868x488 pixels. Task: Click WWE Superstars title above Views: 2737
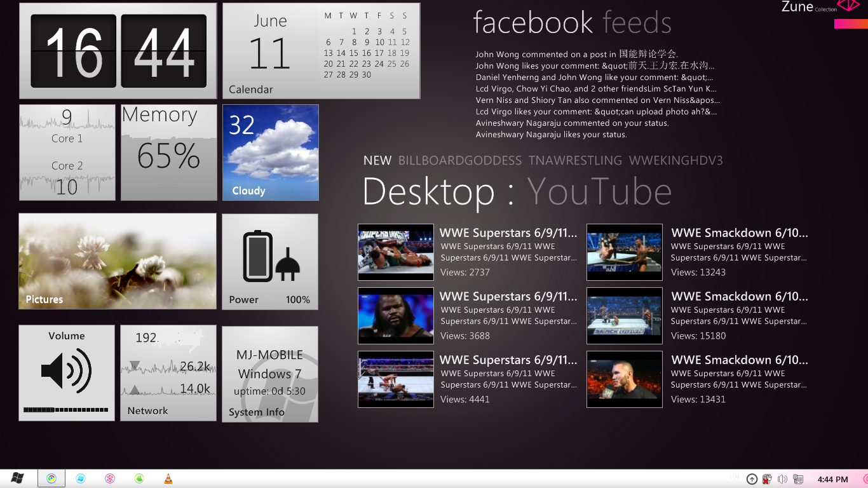coord(508,233)
